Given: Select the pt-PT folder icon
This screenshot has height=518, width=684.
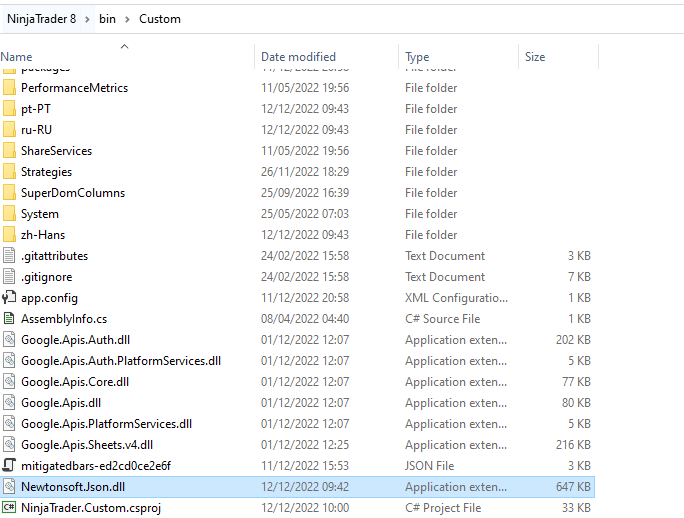Looking at the screenshot, I should click(x=9, y=109).
